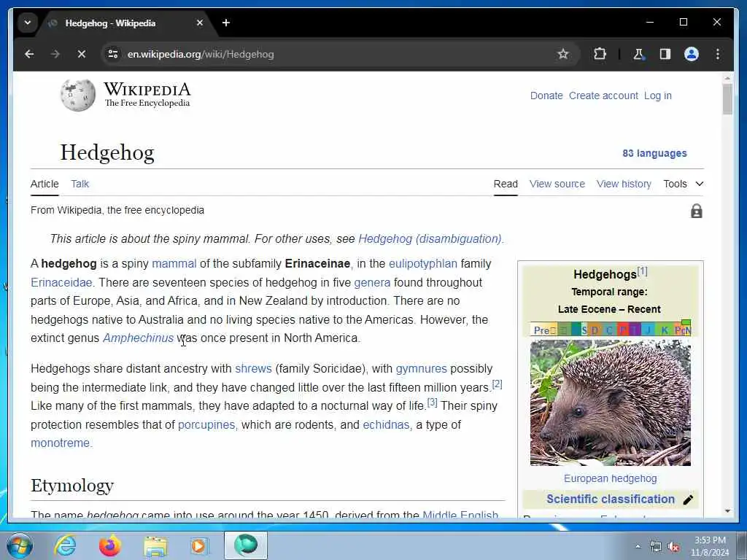Viewport: 747px width, 560px height.
Task: Click the hedgehog photo thumbnail
Action: pos(611,402)
